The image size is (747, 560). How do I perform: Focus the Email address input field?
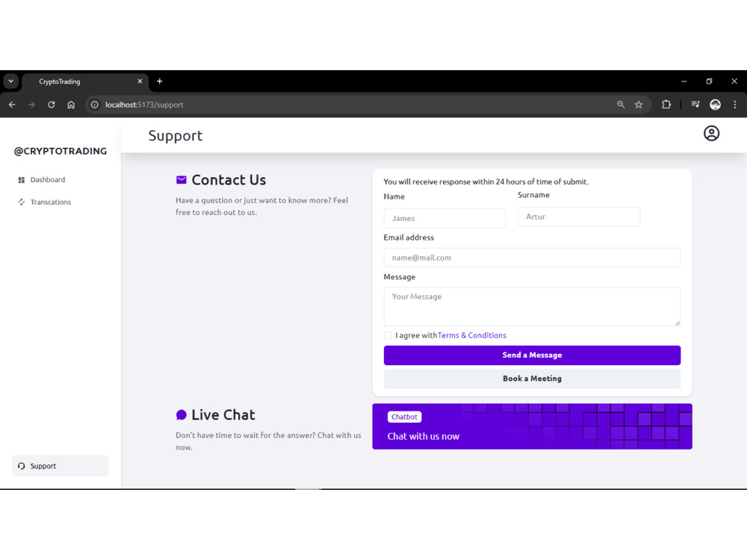(532, 258)
